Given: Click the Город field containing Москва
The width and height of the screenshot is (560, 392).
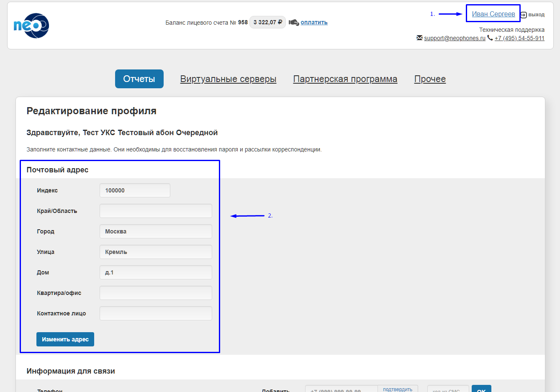Looking at the screenshot, I should 156,231.
